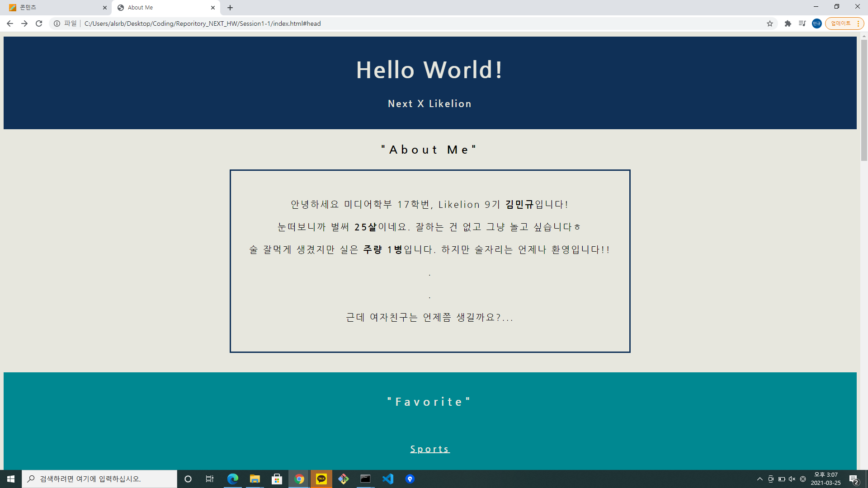This screenshot has width=868, height=488.
Task: Open Chrome's three-dot customization menu
Action: point(859,23)
